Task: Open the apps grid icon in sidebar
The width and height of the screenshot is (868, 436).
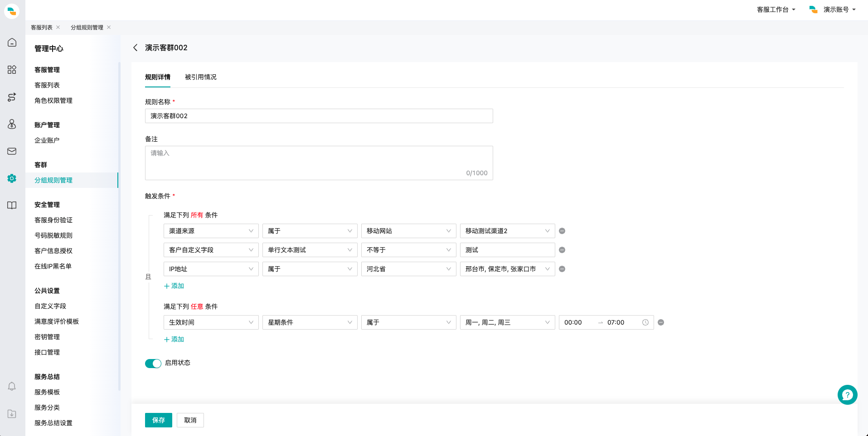Action: [12, 70]
